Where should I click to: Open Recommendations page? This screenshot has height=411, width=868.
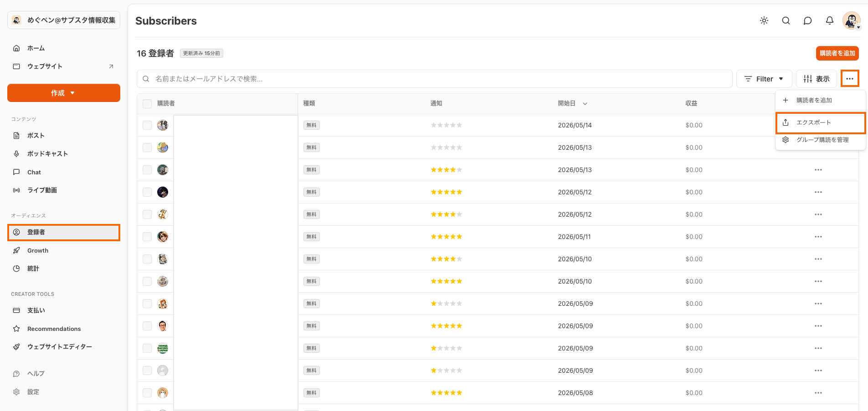[64, 329]
